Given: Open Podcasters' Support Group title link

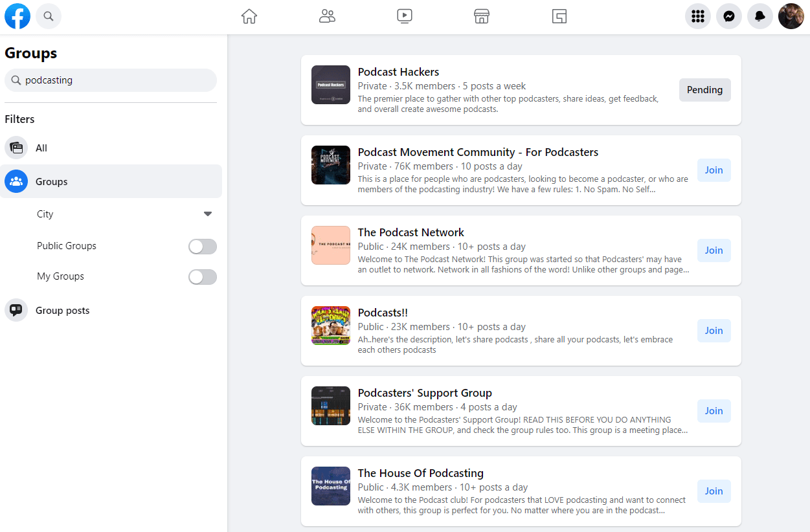Looking at the screenshot, I should 425,393.
